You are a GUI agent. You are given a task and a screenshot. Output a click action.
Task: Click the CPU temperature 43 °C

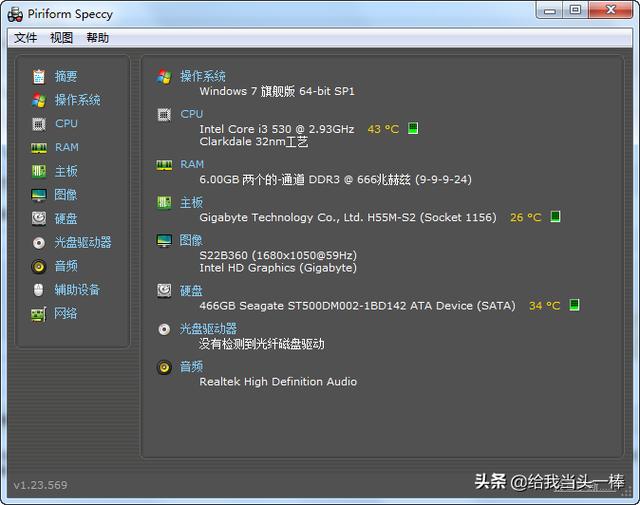pos(383,129)
